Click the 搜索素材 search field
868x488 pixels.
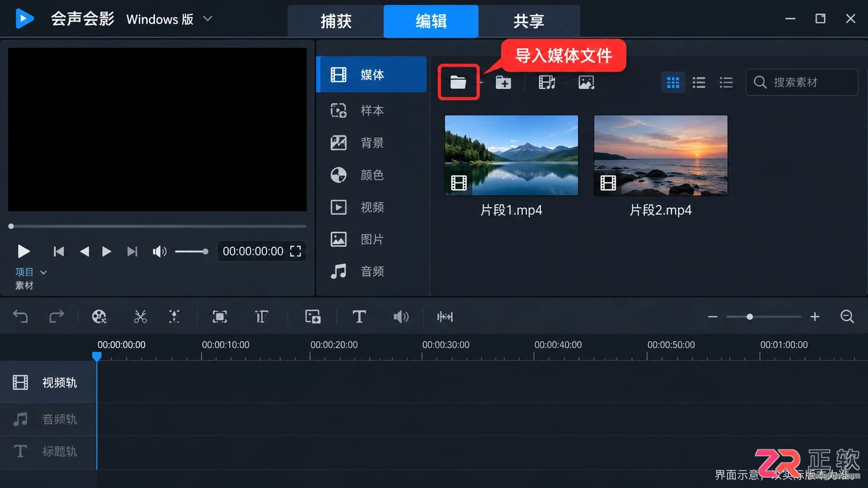tap(802, 83)
